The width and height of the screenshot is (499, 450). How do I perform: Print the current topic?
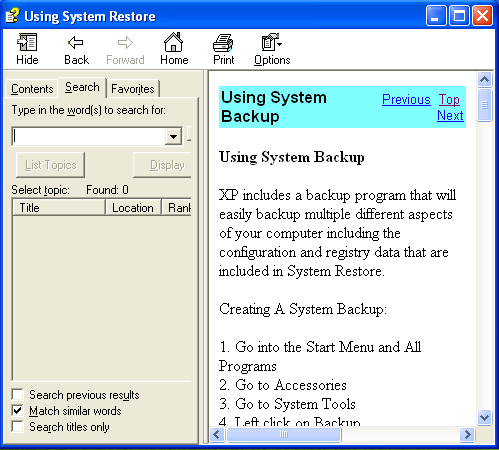click(223, 49)
